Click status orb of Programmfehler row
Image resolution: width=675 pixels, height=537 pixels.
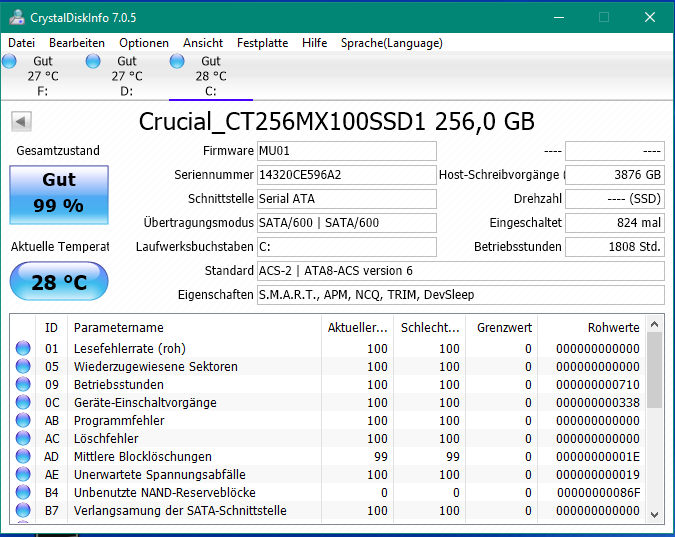click(23, 420)
